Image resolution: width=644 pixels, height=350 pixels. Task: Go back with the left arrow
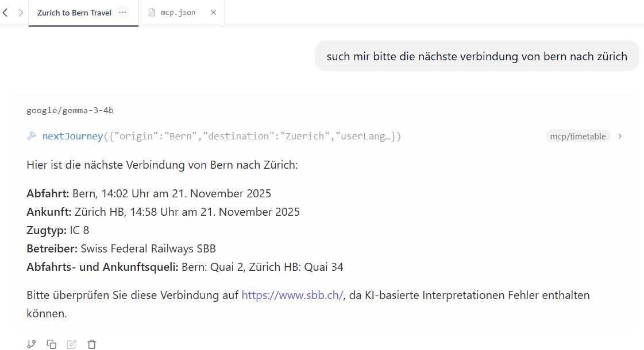coord(5,13)
